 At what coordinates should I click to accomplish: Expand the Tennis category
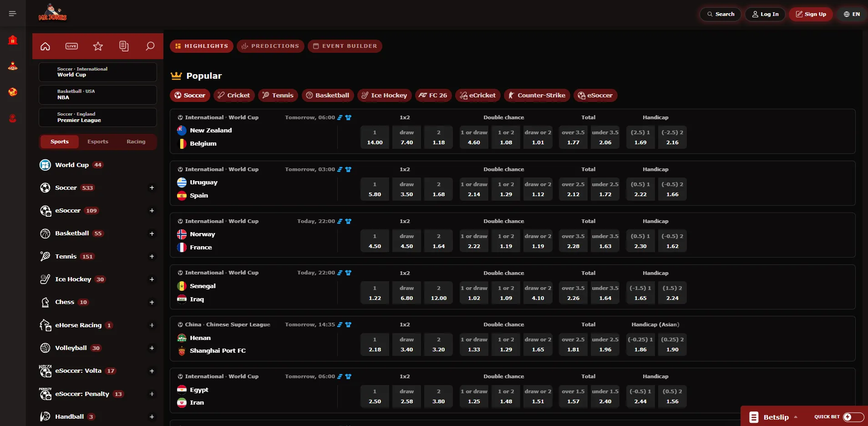click(152, 256)
